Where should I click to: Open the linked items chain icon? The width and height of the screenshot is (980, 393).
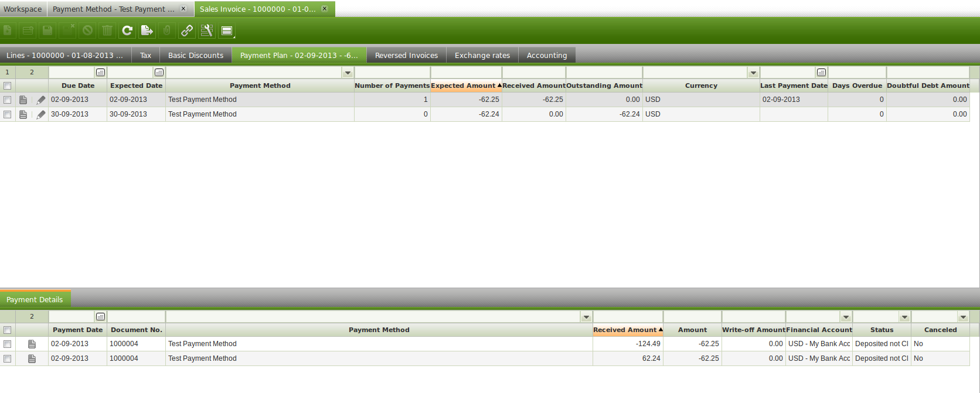tap(187, 30)
